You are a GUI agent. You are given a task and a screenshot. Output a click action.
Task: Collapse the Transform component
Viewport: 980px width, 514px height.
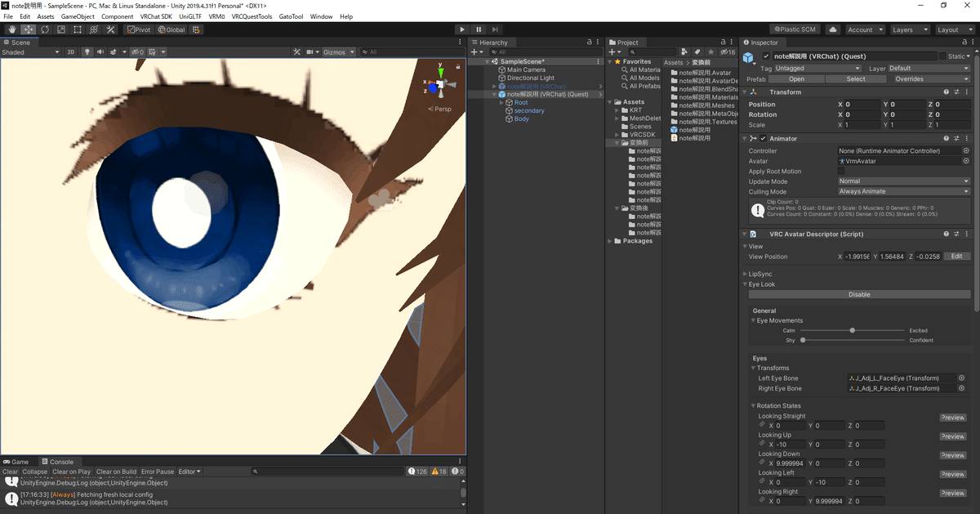[745, 92]
